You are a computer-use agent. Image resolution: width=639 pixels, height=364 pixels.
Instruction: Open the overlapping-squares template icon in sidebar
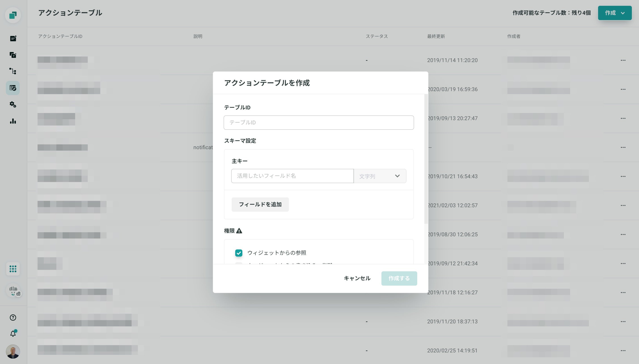click(13, 55)
